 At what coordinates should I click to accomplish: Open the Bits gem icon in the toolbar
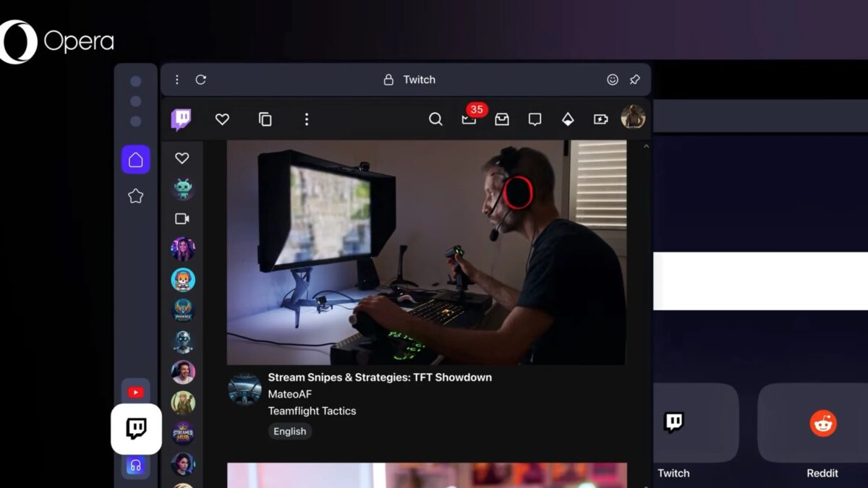[x=568, y=119]
